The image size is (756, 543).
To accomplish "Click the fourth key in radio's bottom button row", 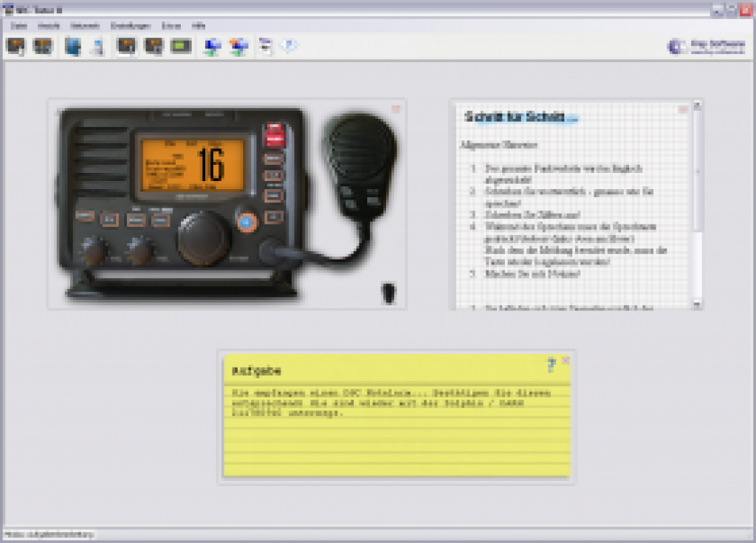I will [x=160, y=221].
